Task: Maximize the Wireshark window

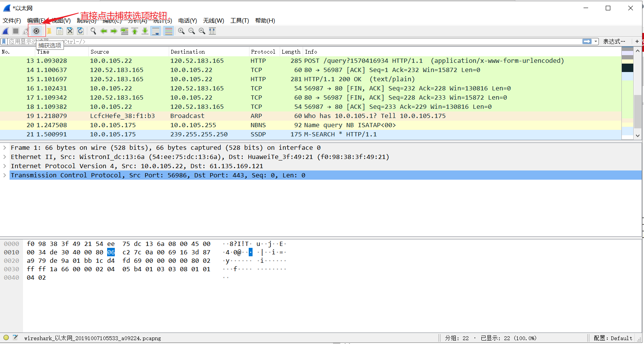Action: coord(608,8)
